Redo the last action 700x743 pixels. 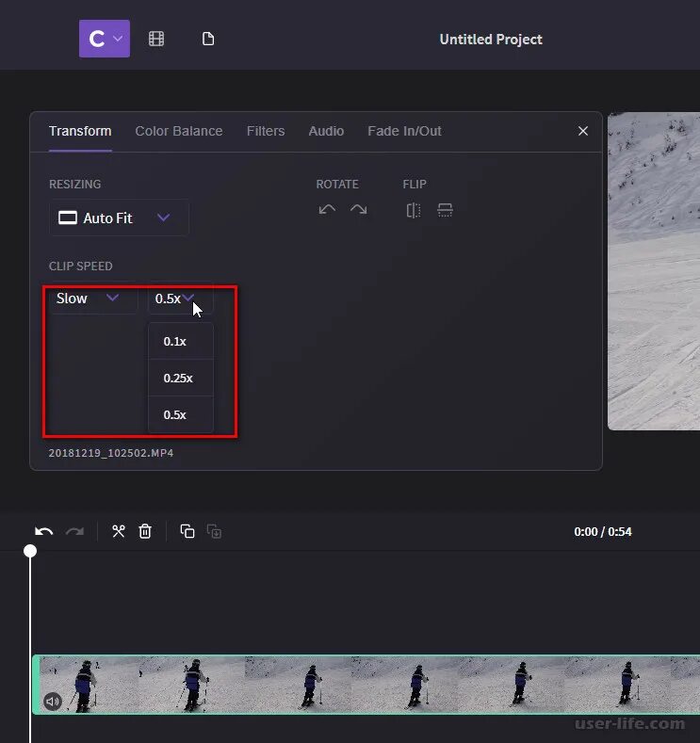click(x=74, y=532)
